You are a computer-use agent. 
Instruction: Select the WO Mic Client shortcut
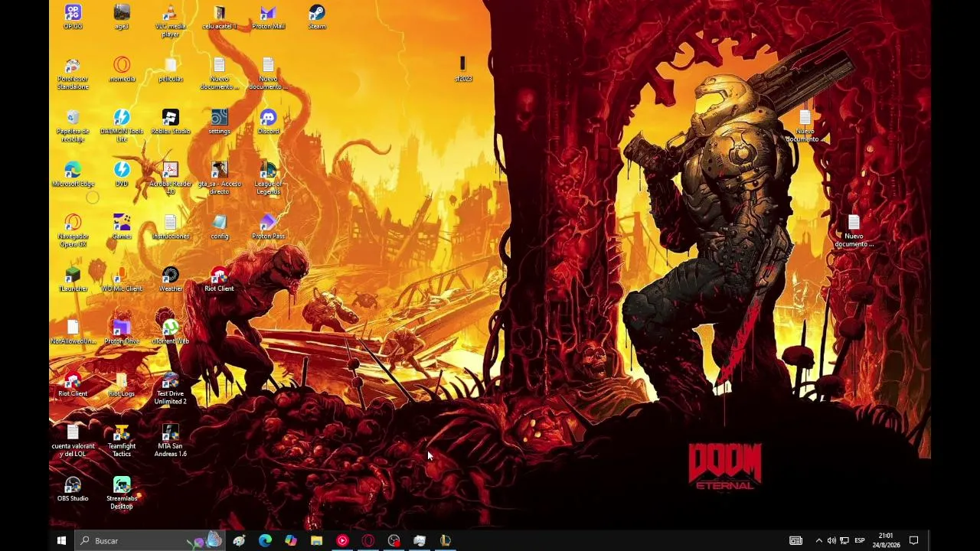pyautogui.click(x=122, y=279)
